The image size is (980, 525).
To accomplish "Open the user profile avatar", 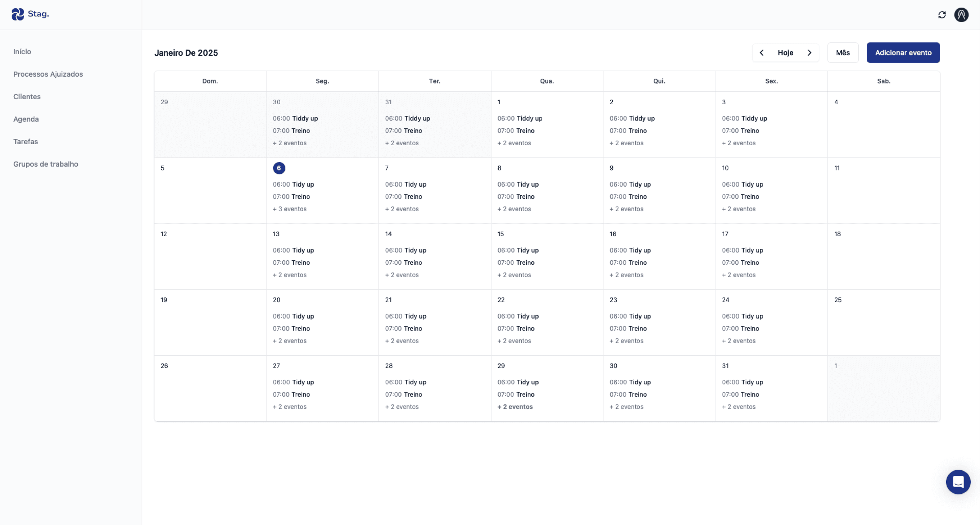I will pos(961,15).
